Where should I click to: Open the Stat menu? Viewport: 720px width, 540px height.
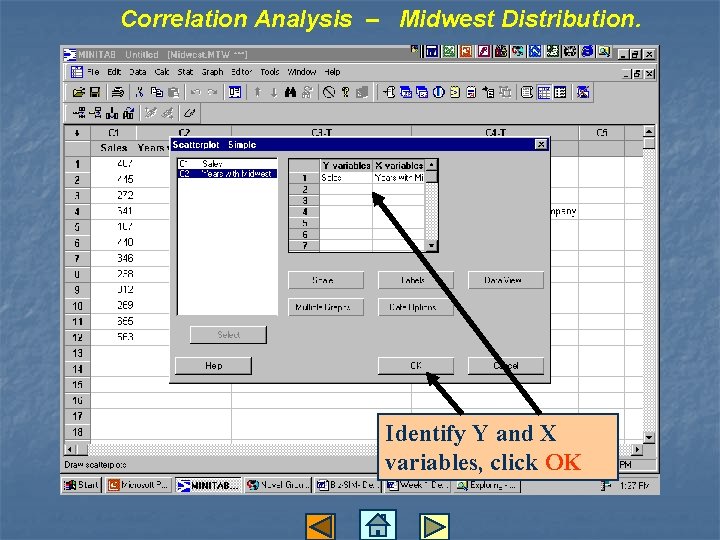click(185, 72)
